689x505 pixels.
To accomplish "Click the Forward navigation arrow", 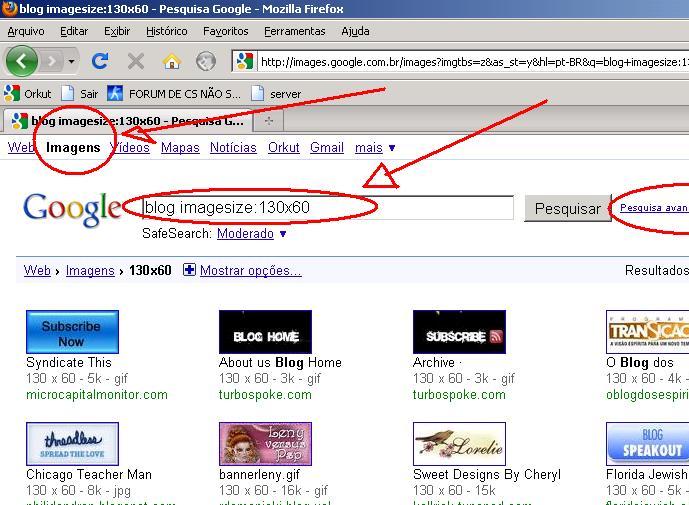I will tap(52, 61).
